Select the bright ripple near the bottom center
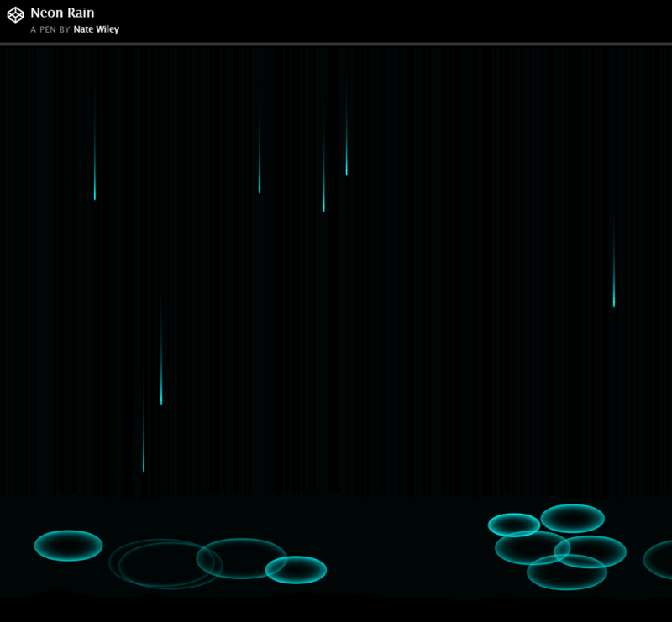This screenshot has width=672, height=622. point(296,570)
